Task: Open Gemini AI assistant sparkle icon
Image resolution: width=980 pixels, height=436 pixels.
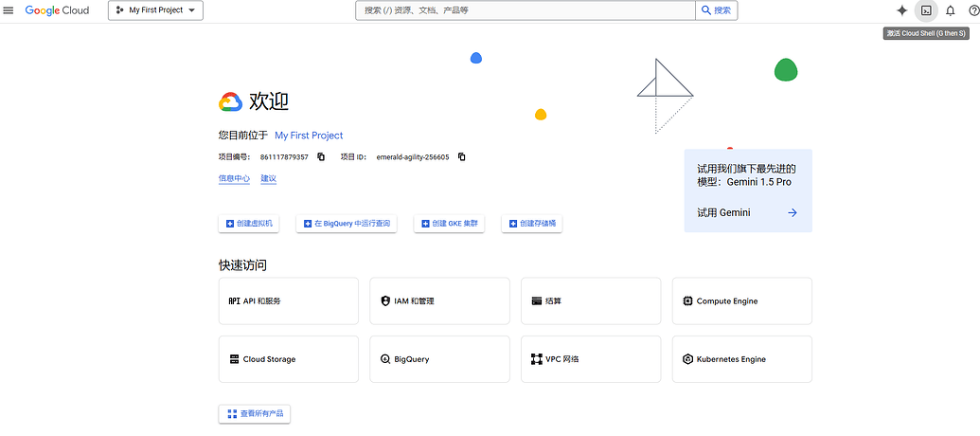Action: pyautogui.click(x=901, y=10)
